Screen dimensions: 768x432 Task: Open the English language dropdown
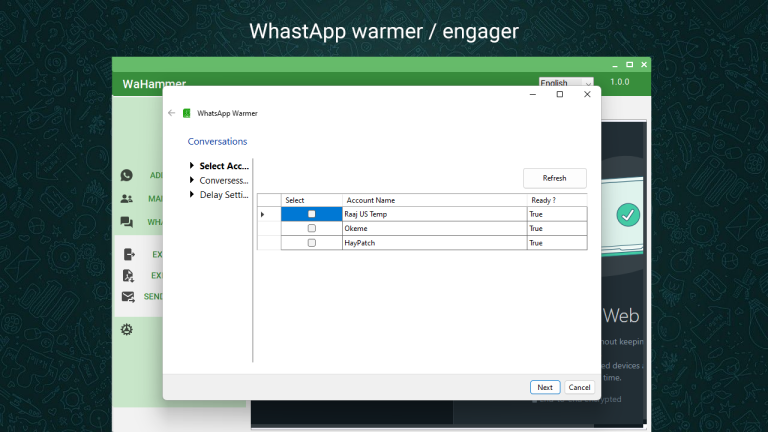coord(566,83)
